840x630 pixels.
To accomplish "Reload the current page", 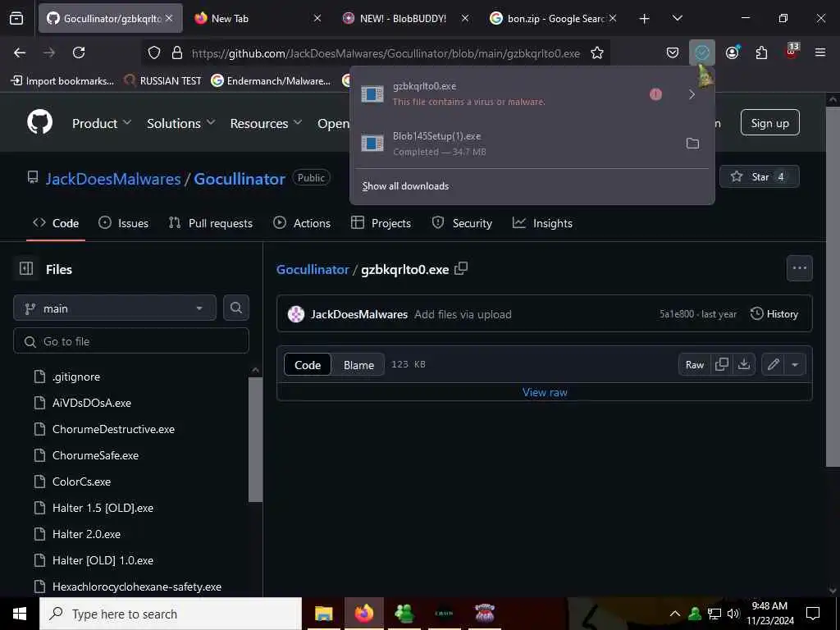I will [x=79, y=52].
